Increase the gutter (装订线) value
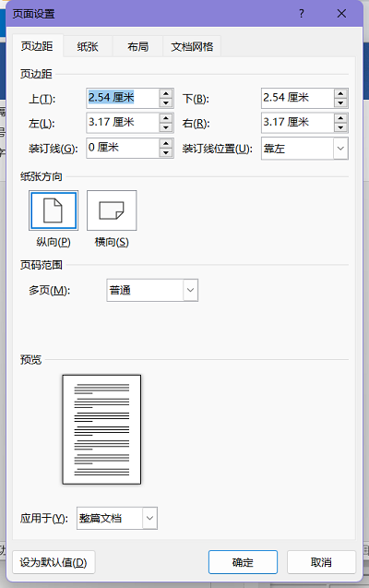This screenshot has width=369, height=588. coord(165,144)
